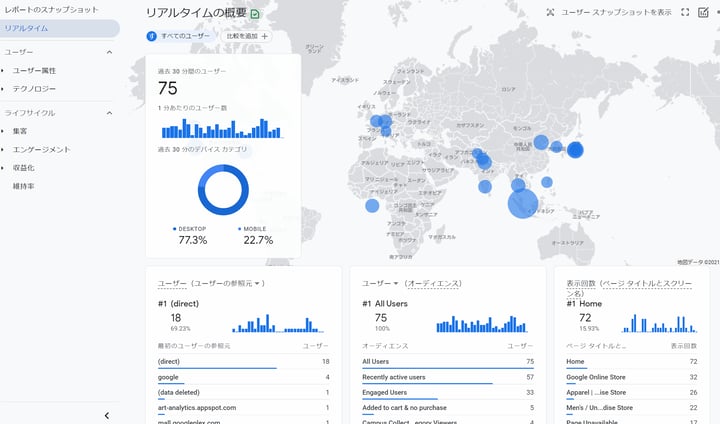This screenshot has height=424, width=720.
Task: Click the MOBILE 22.7% legend entry
Action: pyautogui.click(x=257, y=236)
